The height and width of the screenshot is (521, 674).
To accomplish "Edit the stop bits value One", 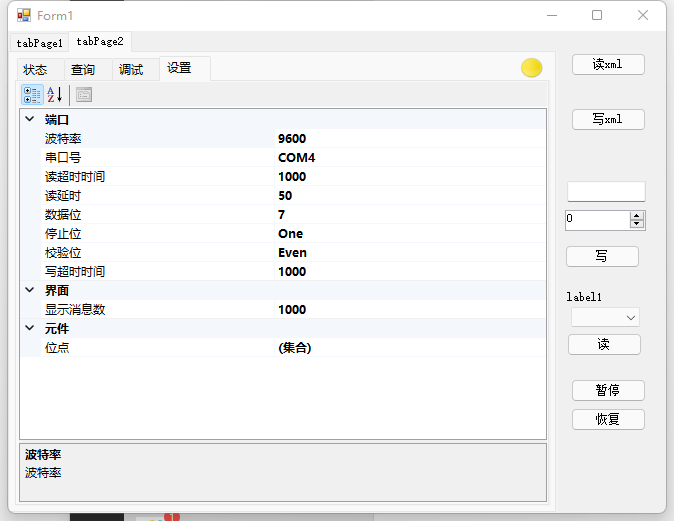I will pyautogui.click(x=410, y=233).
